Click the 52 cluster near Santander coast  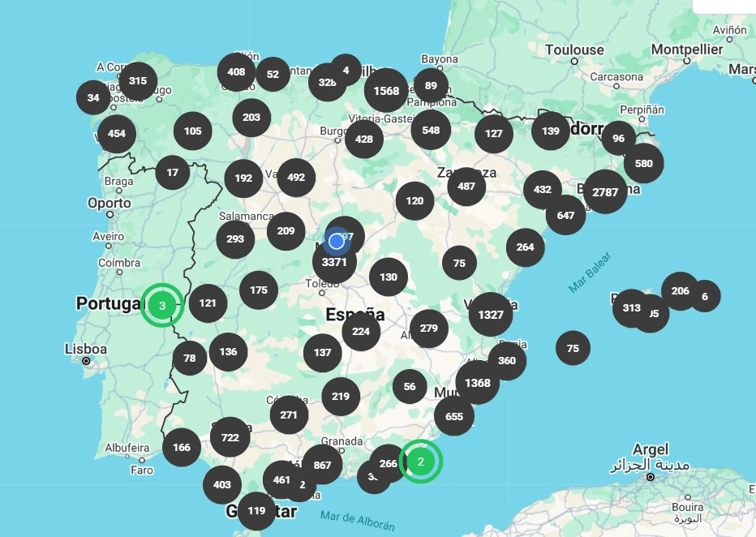coord(273,75)
